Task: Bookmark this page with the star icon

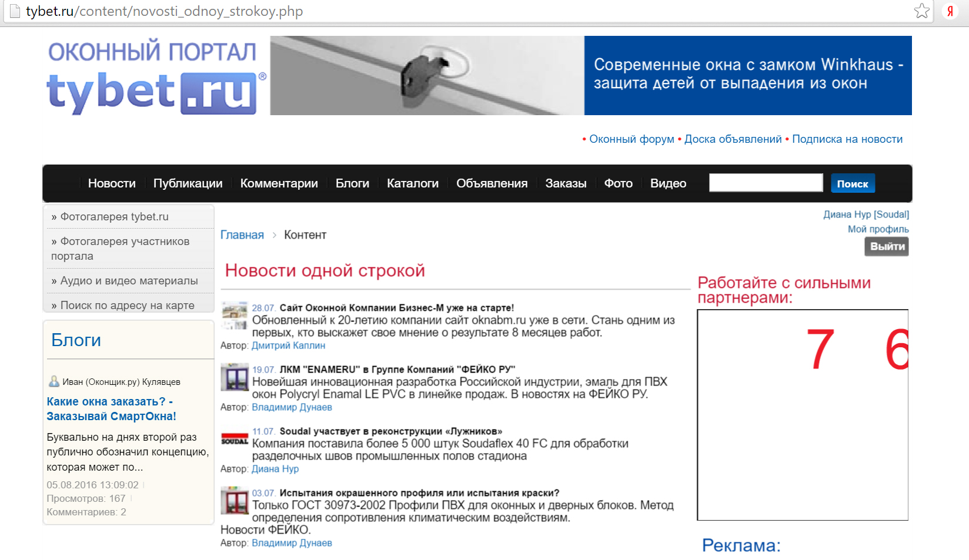Action: point(921,11)
